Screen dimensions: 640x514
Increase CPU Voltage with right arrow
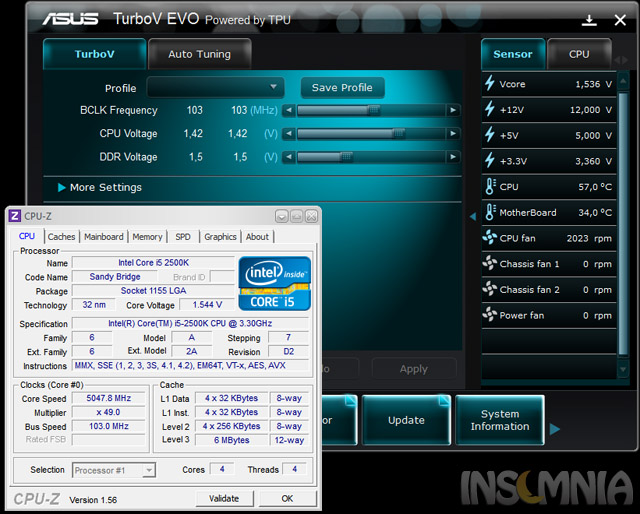click(x=453, y=133)
